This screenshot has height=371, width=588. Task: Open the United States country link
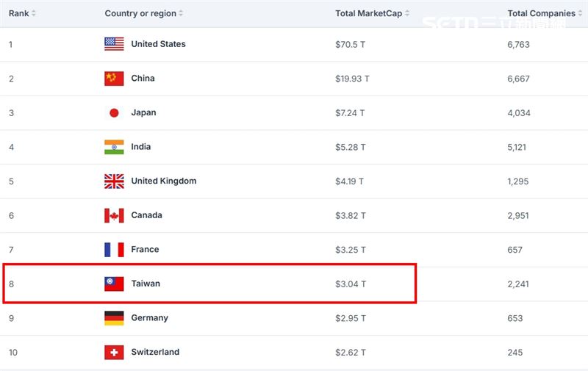pos(158,44)
